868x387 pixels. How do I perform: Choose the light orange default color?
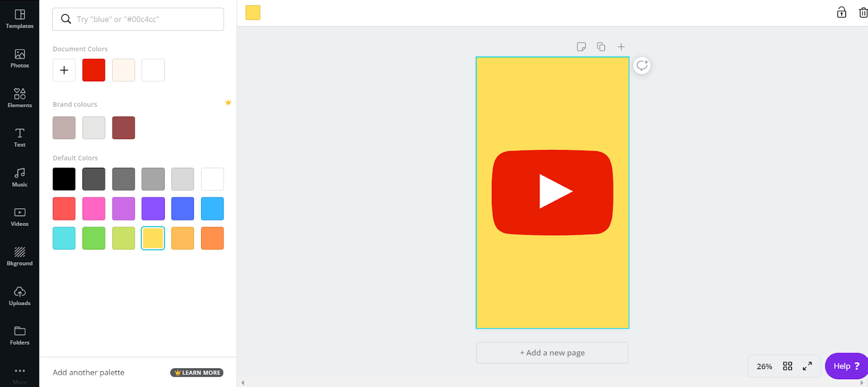(x=183, y=239)
